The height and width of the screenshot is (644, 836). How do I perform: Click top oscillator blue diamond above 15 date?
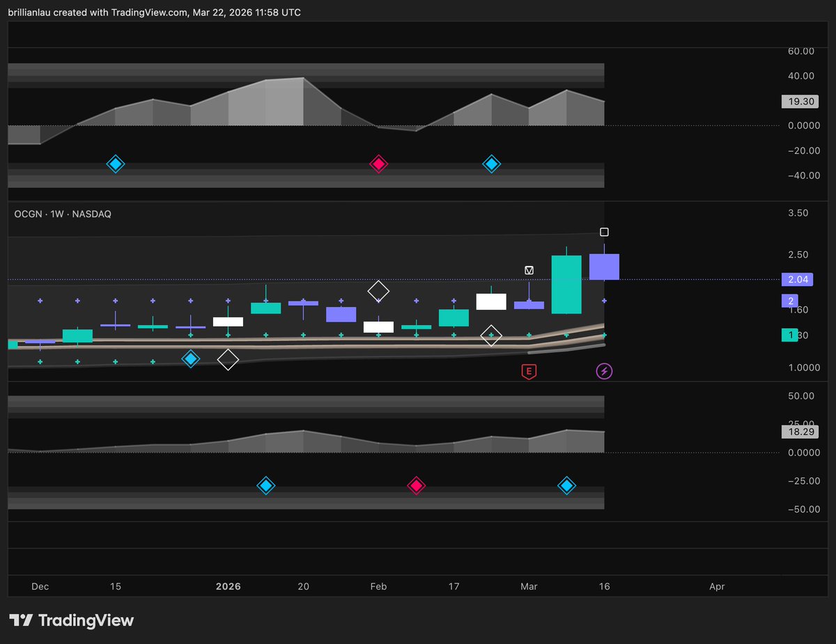(116, 164)
